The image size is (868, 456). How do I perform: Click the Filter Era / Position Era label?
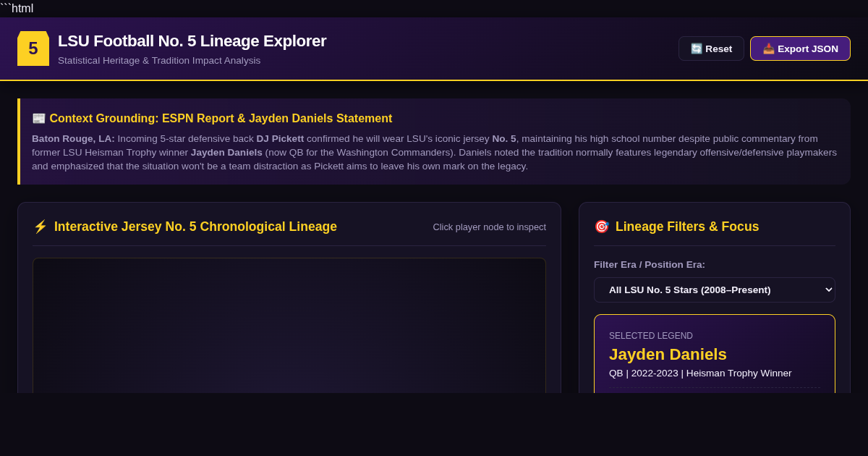(650, 264)
